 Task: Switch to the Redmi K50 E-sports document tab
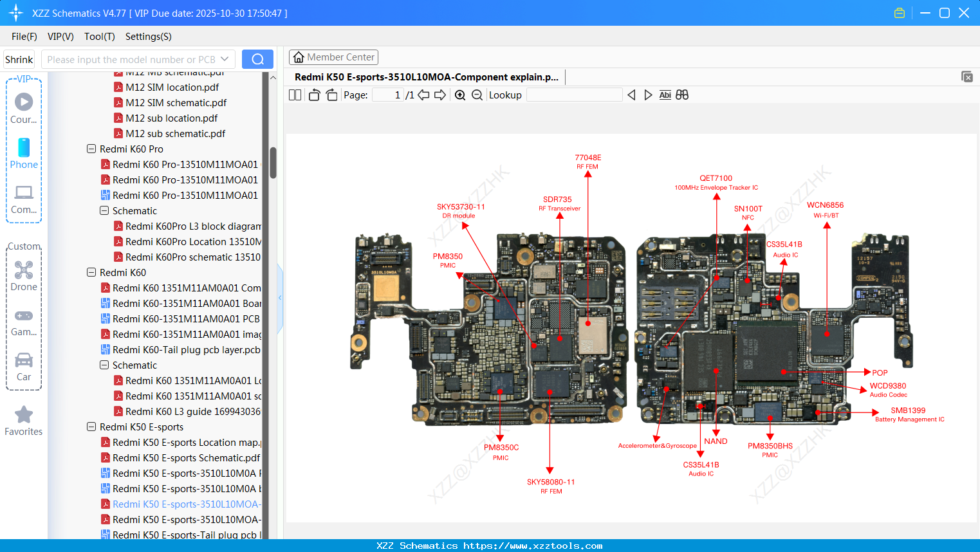coord(425,77)
